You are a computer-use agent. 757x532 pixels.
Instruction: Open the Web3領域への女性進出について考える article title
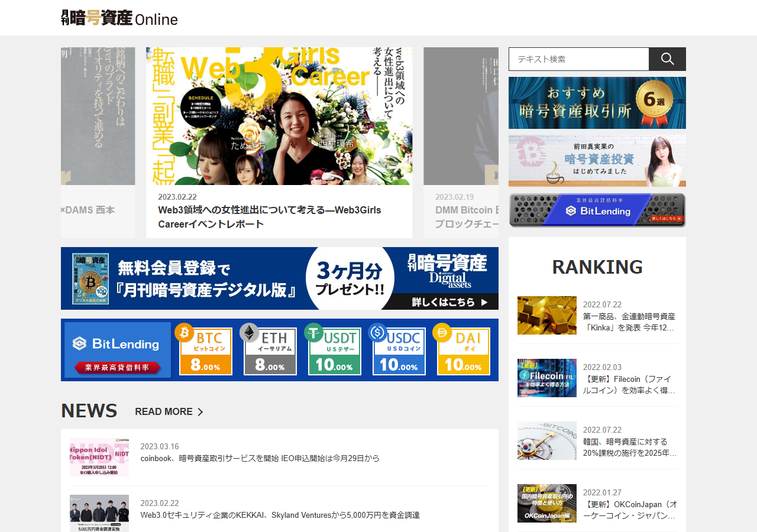tap(270, 217)
